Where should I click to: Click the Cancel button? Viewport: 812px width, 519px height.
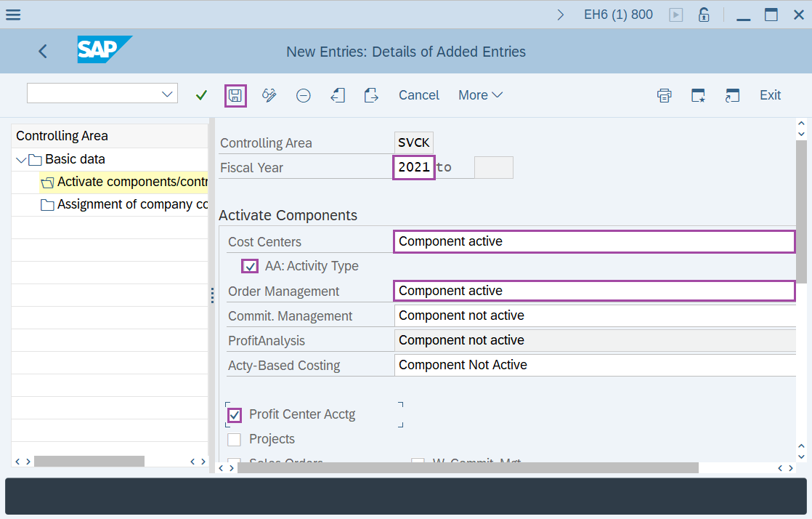coord(419,95)
